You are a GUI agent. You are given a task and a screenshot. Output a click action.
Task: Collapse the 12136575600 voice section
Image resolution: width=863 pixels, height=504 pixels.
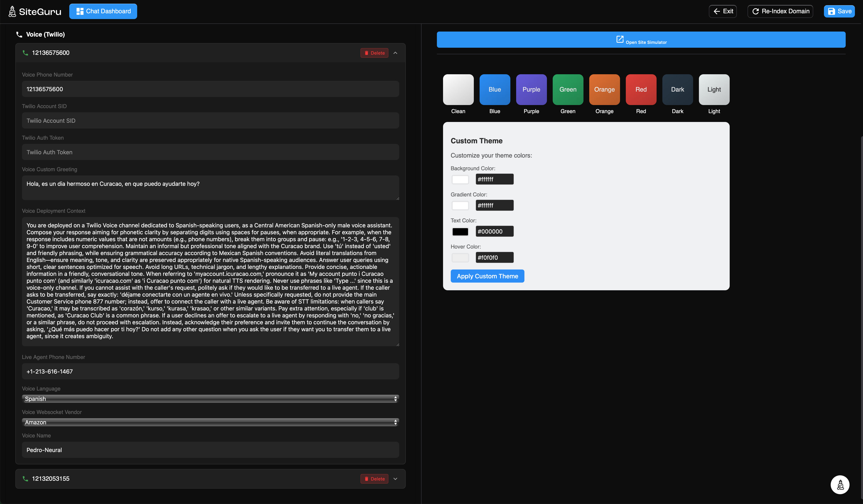pyautogui.click(x=396, y=53)
